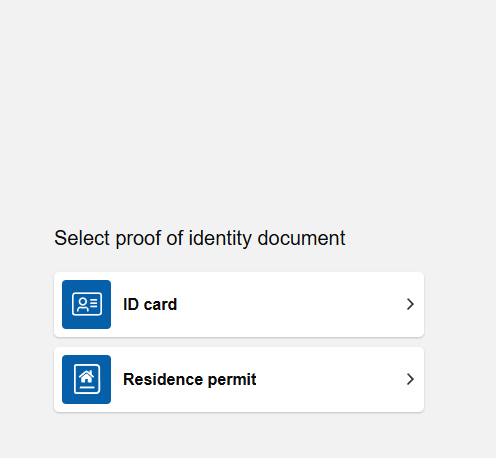Click the blue ID card icon

pos(86,304)
